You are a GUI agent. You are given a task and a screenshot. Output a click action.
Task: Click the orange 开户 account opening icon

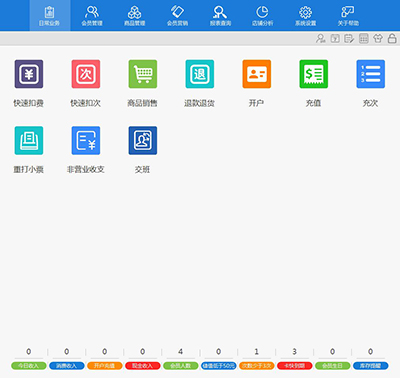(257, 74)
